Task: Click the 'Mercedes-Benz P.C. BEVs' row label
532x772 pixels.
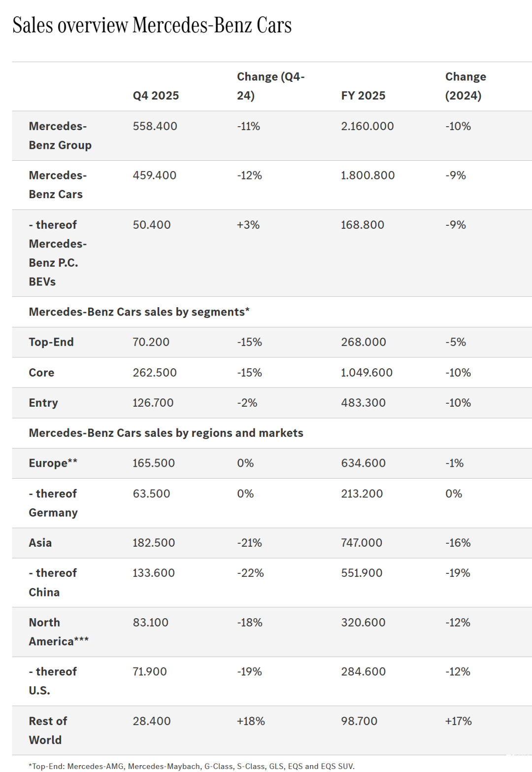Action: pos(57,253)
